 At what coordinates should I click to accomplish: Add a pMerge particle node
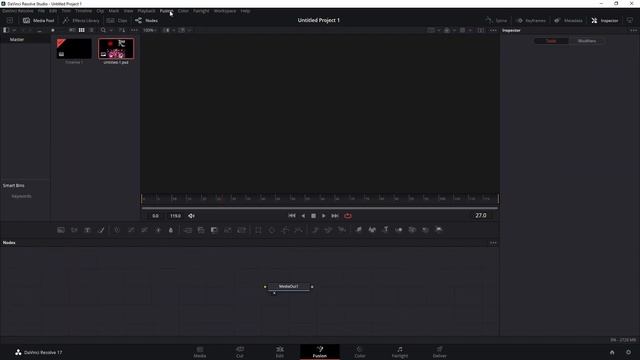(x=328, y=230)
